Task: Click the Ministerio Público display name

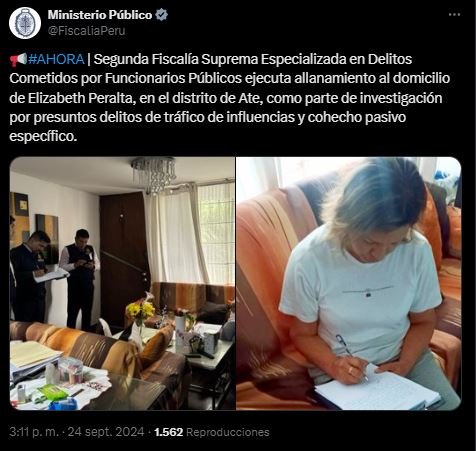Action: 100,15
